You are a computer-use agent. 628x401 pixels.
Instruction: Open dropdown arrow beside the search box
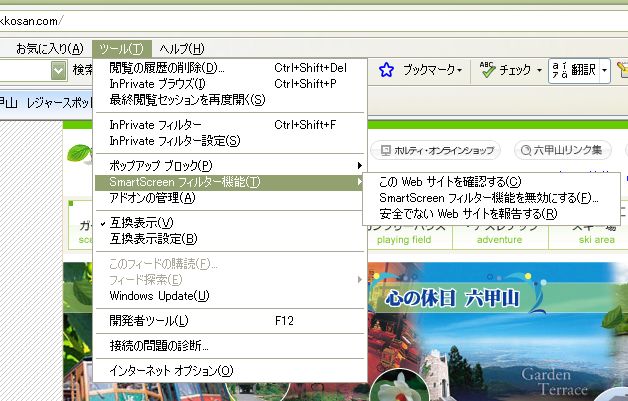(58, 71)
